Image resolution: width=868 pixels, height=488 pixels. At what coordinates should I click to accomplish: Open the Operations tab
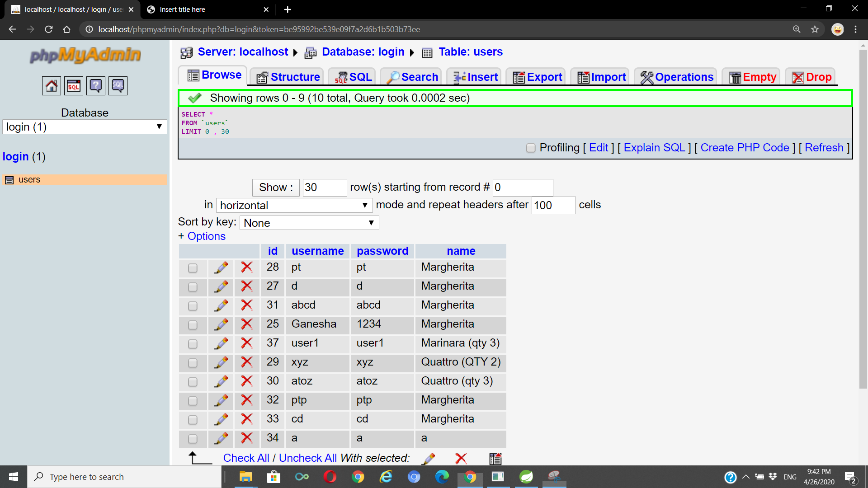tap(677, 77)
